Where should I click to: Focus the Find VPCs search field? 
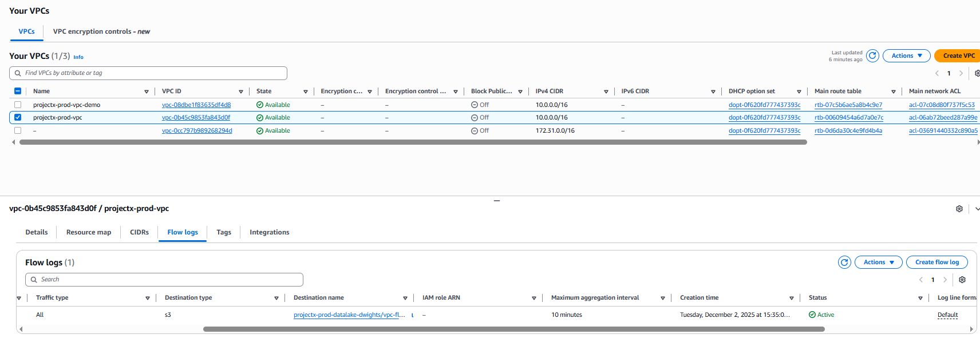148,73
